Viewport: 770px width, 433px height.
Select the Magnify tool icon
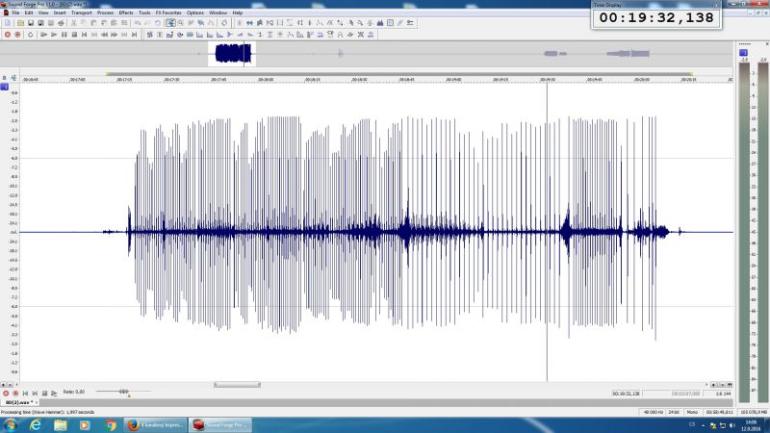[181, 23]
